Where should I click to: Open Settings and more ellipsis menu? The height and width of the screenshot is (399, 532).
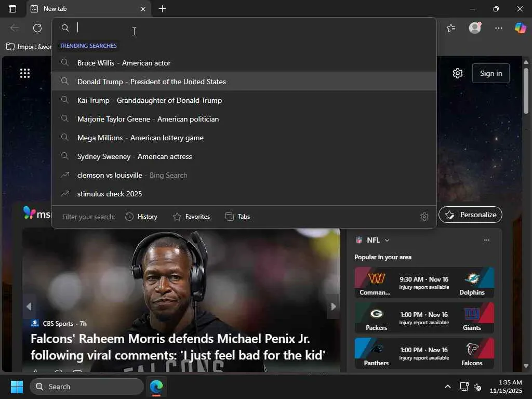498,28
